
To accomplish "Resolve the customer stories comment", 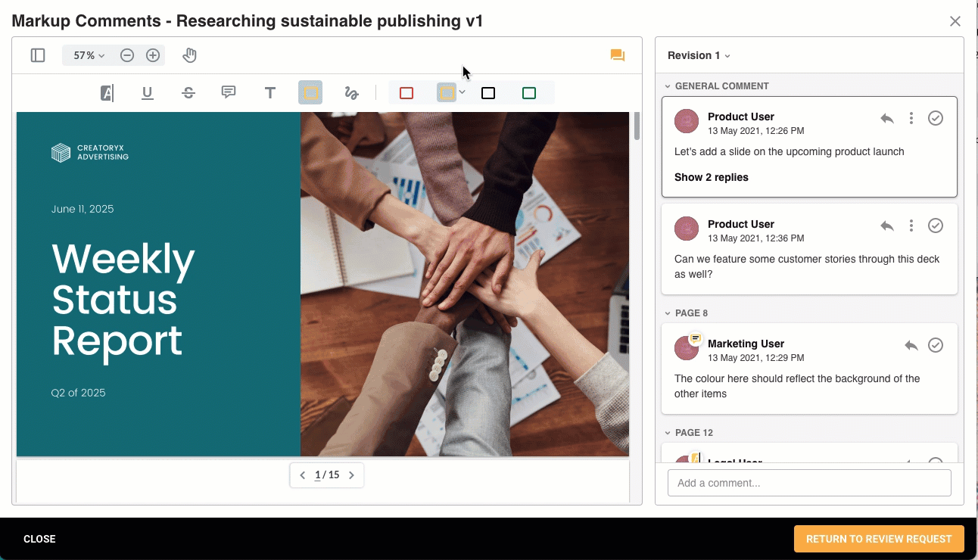I will (x=936, y=226).
